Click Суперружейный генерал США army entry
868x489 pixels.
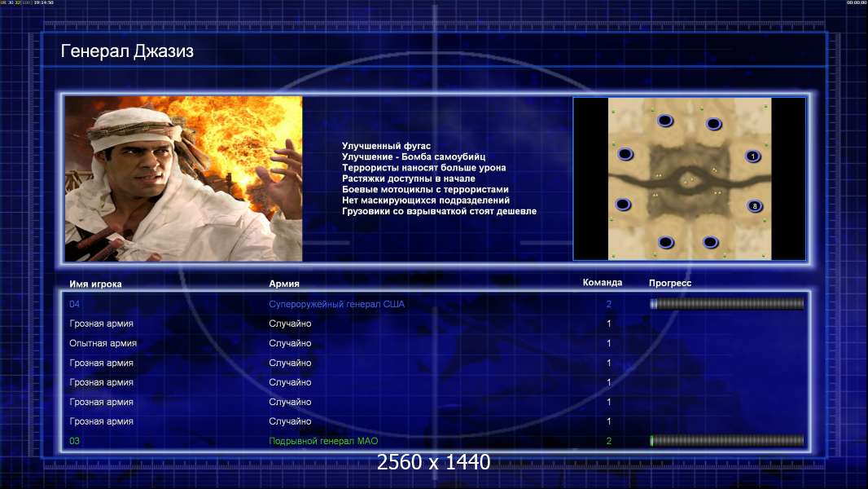point(336,304)
